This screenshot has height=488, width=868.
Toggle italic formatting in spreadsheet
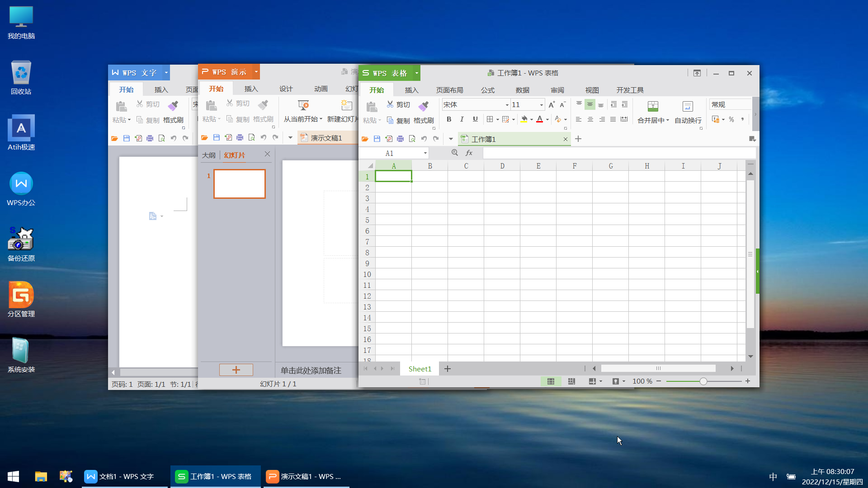(462, 119)
